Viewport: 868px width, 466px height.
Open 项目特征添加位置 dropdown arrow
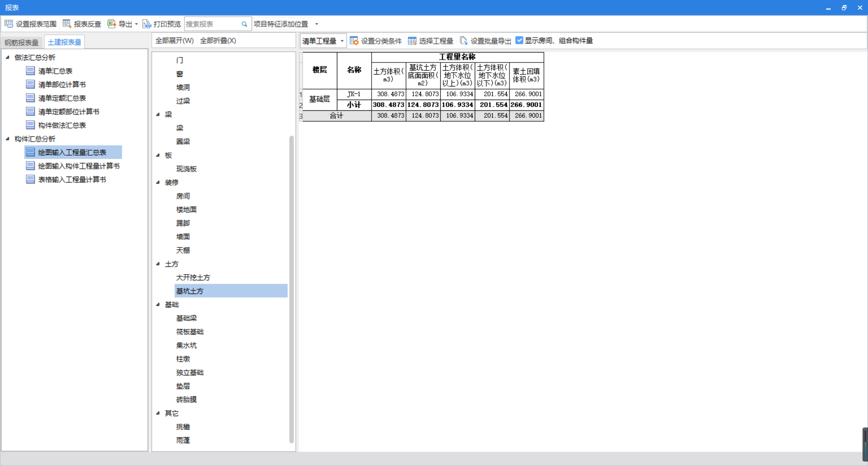[x=316, y=24]
